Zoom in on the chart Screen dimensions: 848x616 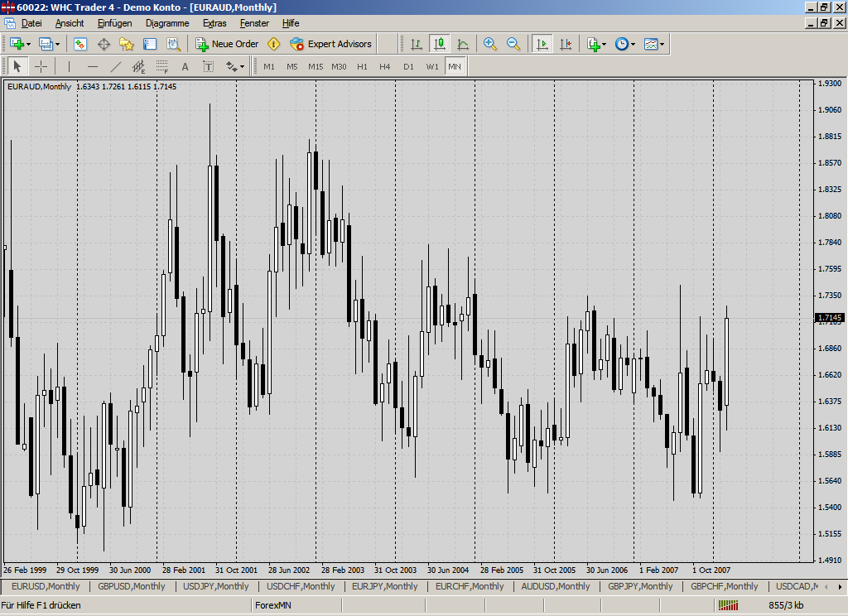coord(490,44)
